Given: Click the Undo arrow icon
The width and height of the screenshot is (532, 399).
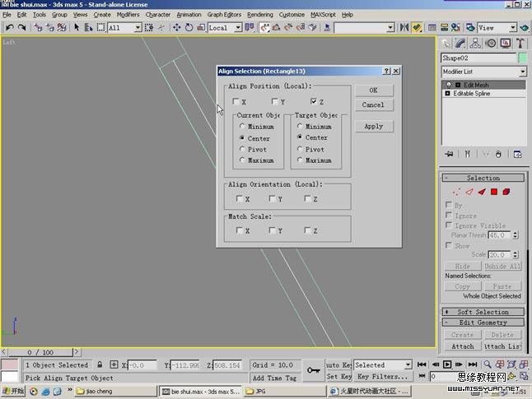Looking at the screenshot, I should pyautogui.click(x=10, y=27).
